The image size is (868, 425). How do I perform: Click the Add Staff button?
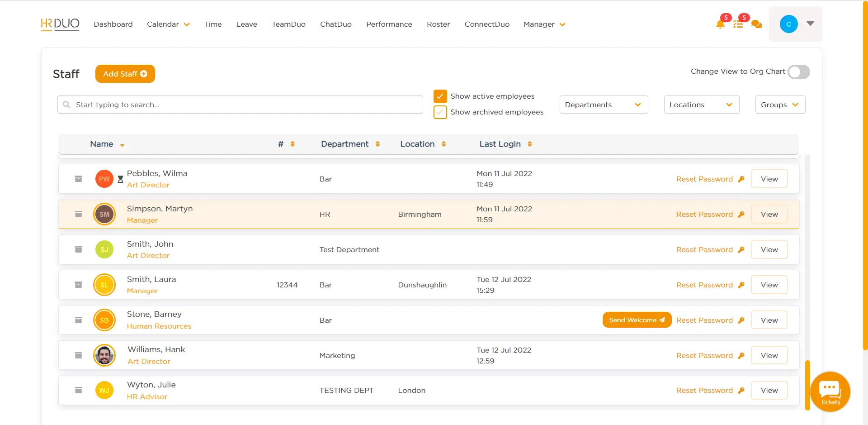click(125, 74)
